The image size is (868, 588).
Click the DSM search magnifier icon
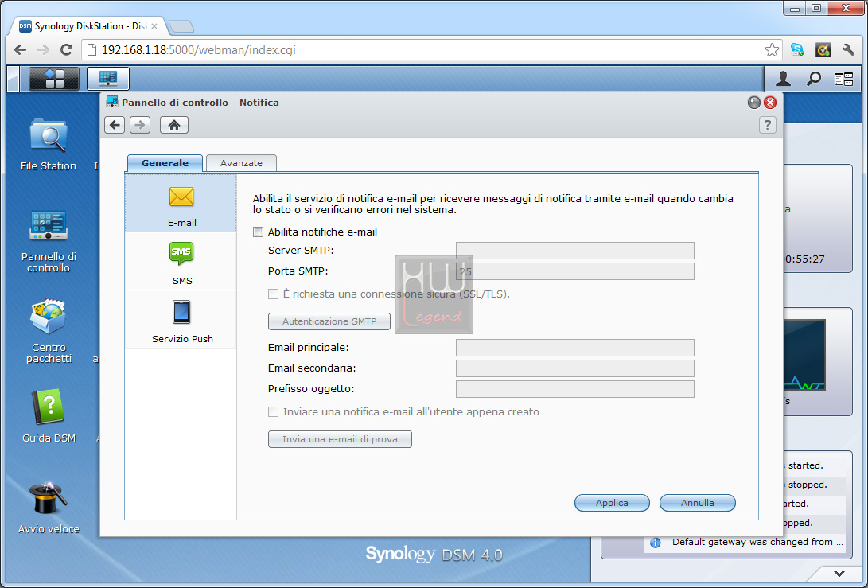tap(813, 79)
